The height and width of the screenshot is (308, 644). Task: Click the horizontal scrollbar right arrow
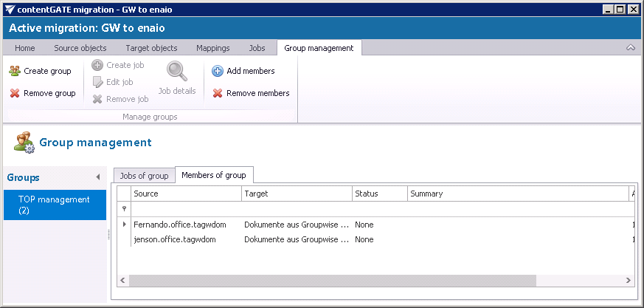tap(628, 281)
